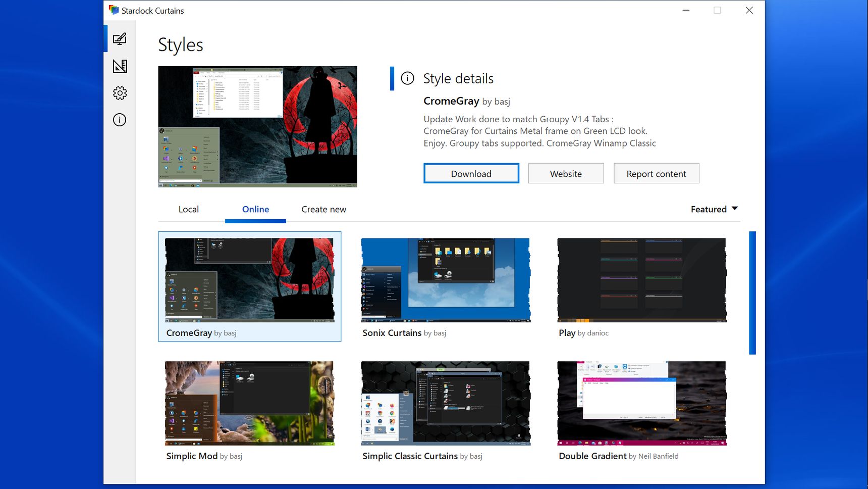Click the Style details info icon
Viewport: 868px width, 489px height.
coord(407,78)
